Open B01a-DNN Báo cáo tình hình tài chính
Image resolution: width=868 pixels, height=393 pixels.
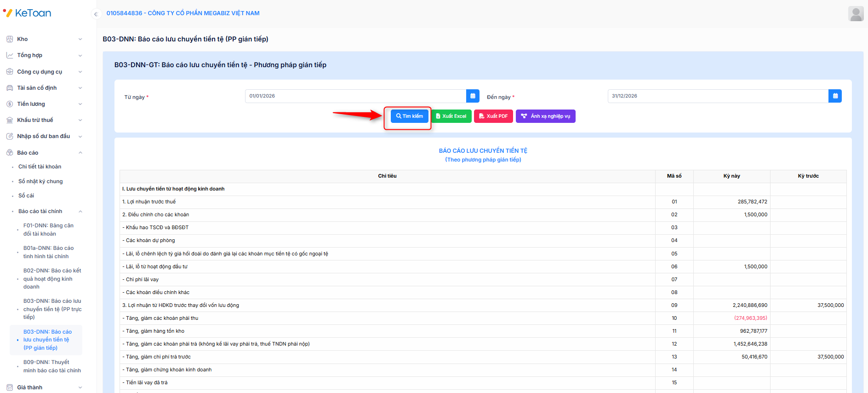[x=48, y=252]
